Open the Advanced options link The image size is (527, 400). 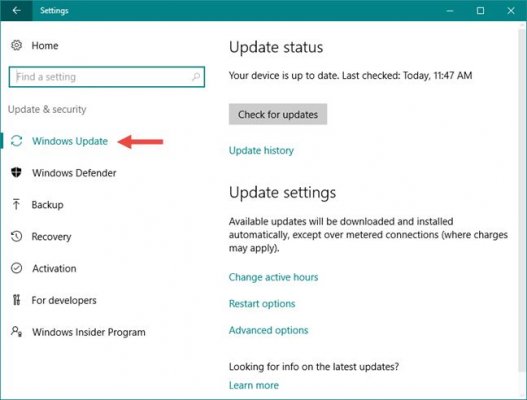click(268, 330)
